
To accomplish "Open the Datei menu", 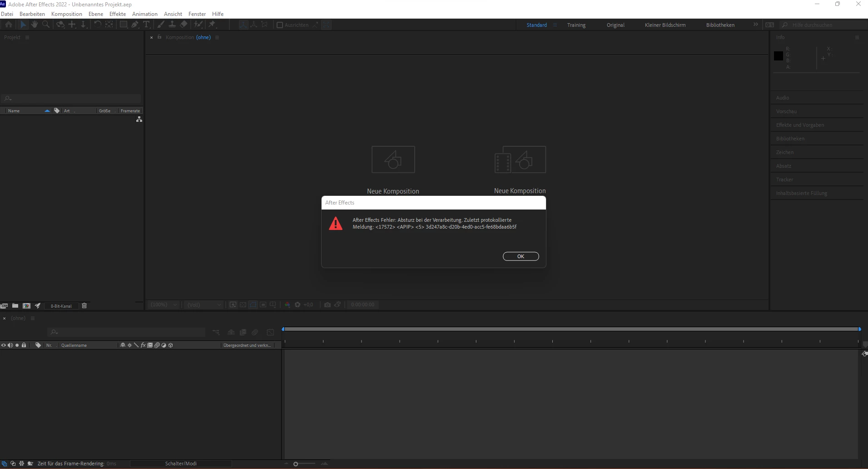I will pos(7,14).
